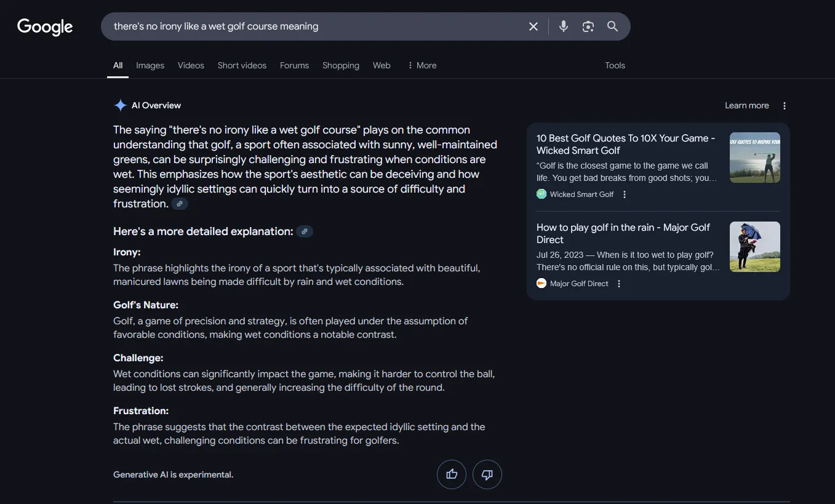This screenshot has height=504, width=835.
Task: Click the Learn more link
Action: 746,105
